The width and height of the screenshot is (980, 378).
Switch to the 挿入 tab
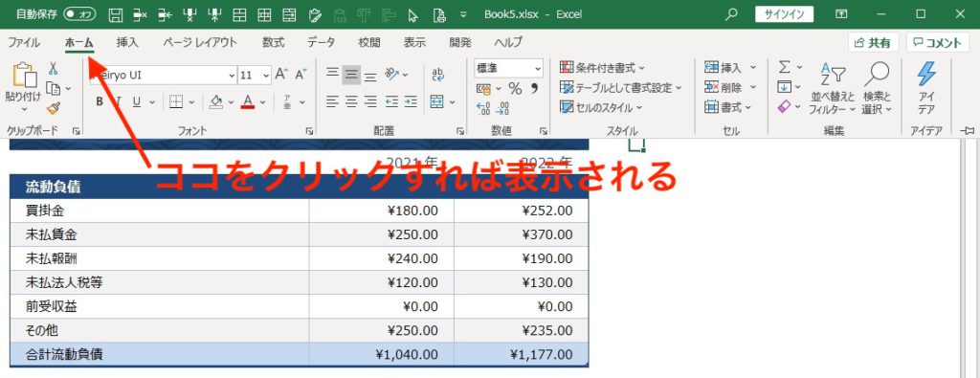click(127, 42)
